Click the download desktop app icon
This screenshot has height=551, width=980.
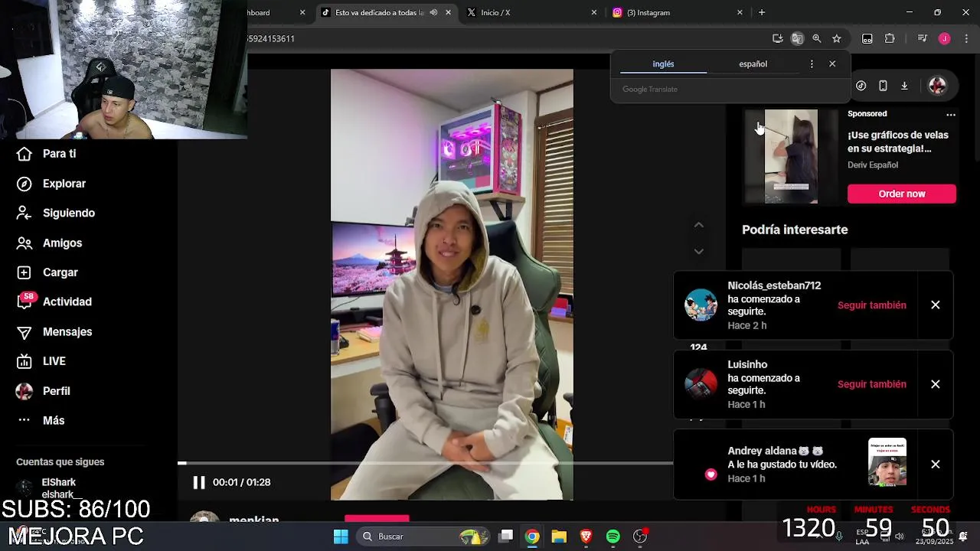tap(904, 86)
